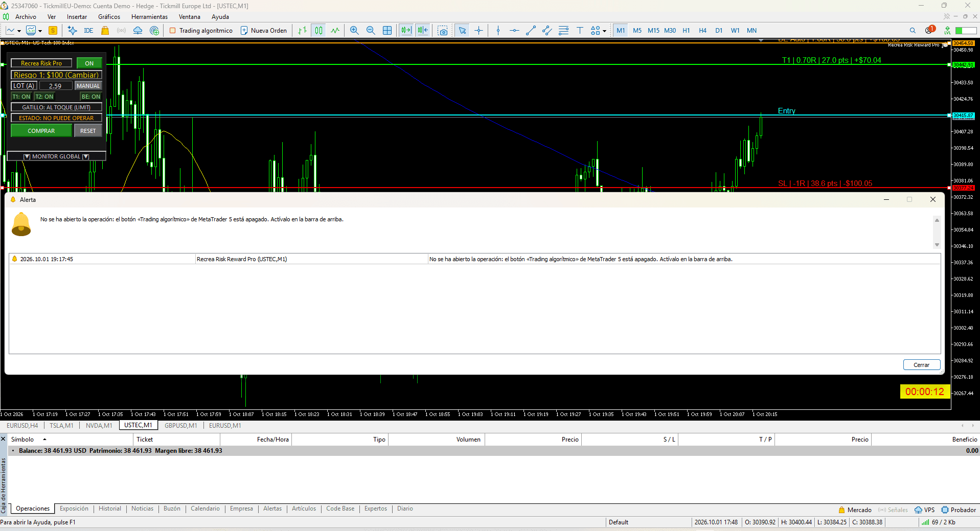Image resolution: width=980 pixels, height=531 pixels.
Task: Switch to the NVDA,M1 chart tab
Action: [99, 426]
